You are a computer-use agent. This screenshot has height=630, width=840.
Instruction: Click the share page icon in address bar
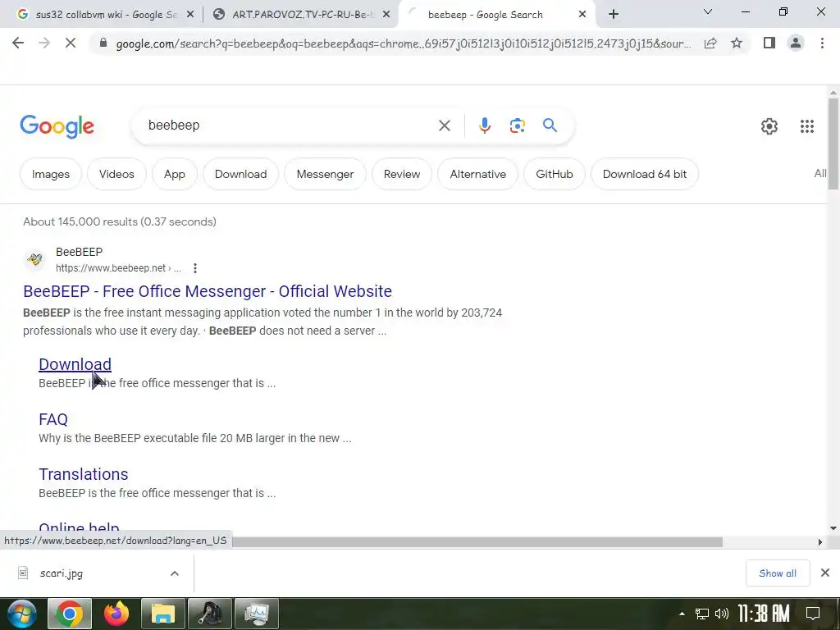pyautogui.click(x=710, y=43)
